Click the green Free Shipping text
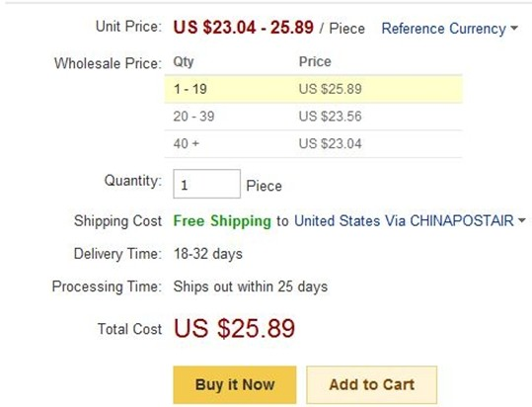 coord(222,221)
